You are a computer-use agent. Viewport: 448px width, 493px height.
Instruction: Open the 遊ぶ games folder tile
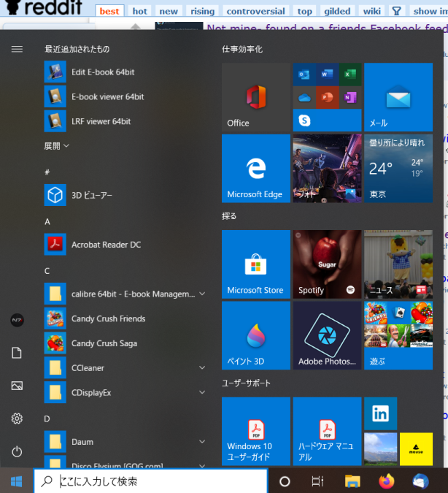398,335
